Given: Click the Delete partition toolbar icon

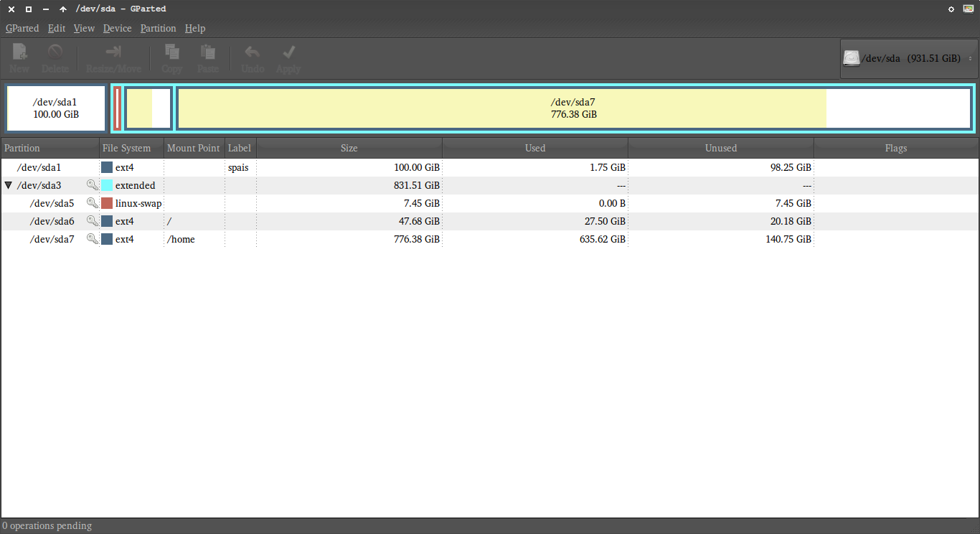Looking at the screenshot, I should (x=55, y=52).
